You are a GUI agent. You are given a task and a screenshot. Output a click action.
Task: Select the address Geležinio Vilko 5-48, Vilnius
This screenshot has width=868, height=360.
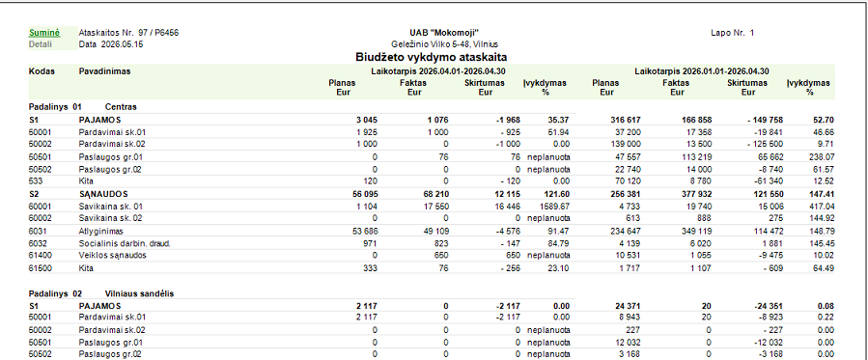tap(445, 44)
